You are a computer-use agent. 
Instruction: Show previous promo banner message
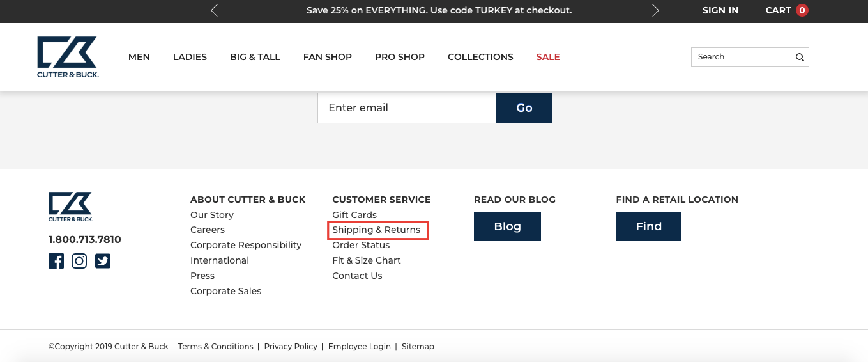[214, 10]
